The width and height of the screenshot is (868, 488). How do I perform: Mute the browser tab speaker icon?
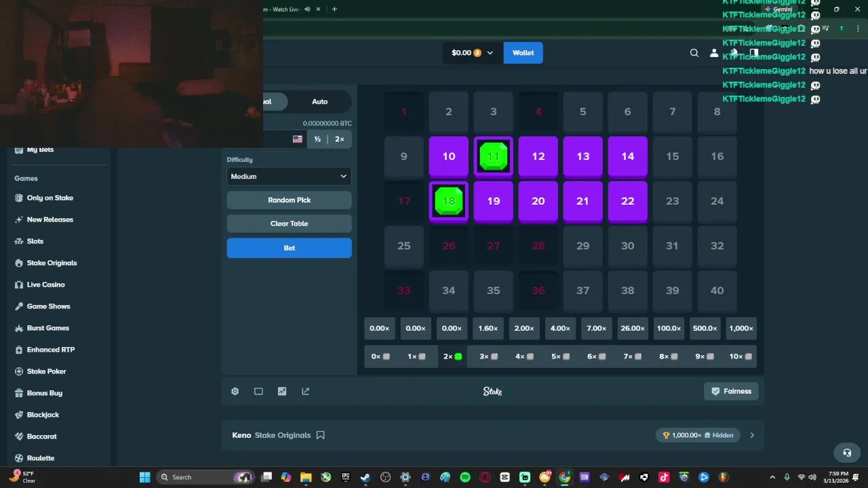307,9
